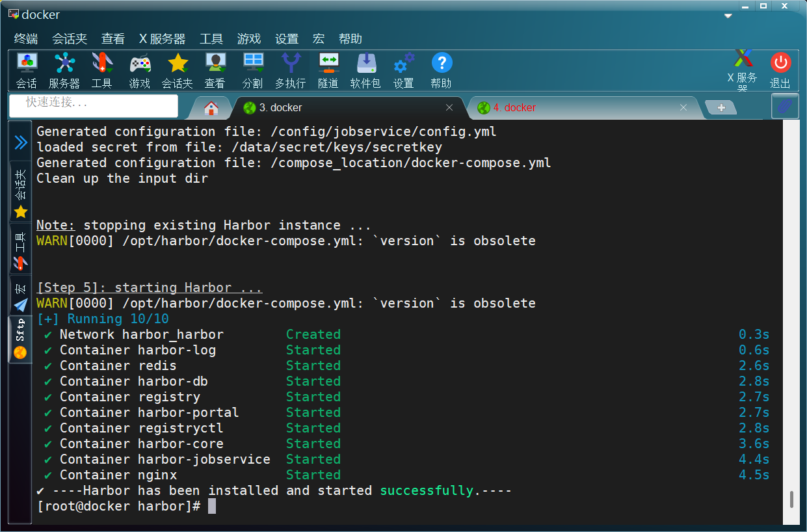The width and height of the screenshot is (807, 532).
Task: Click the terminal prompt cursor line
Action: pyautogui.click(x=126, y=506)
